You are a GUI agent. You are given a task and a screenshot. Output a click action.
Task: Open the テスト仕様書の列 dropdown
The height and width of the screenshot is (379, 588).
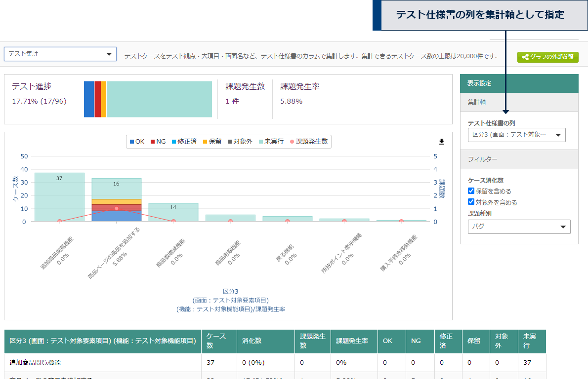click(516, 135)
